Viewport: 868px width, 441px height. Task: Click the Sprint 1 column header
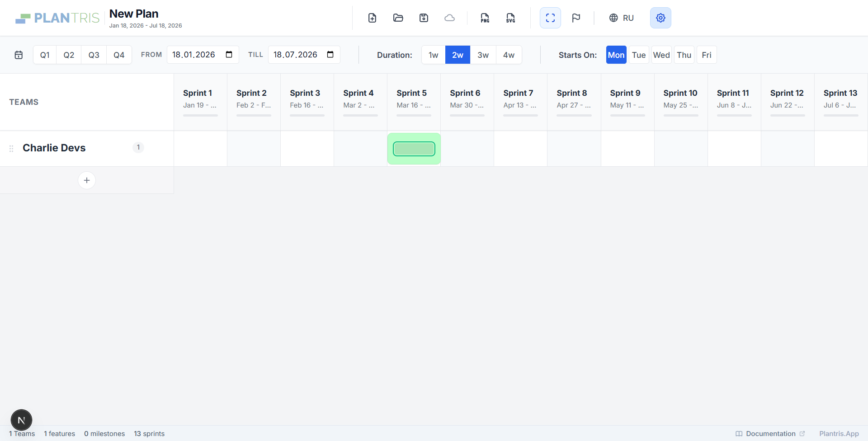point(200,102)
